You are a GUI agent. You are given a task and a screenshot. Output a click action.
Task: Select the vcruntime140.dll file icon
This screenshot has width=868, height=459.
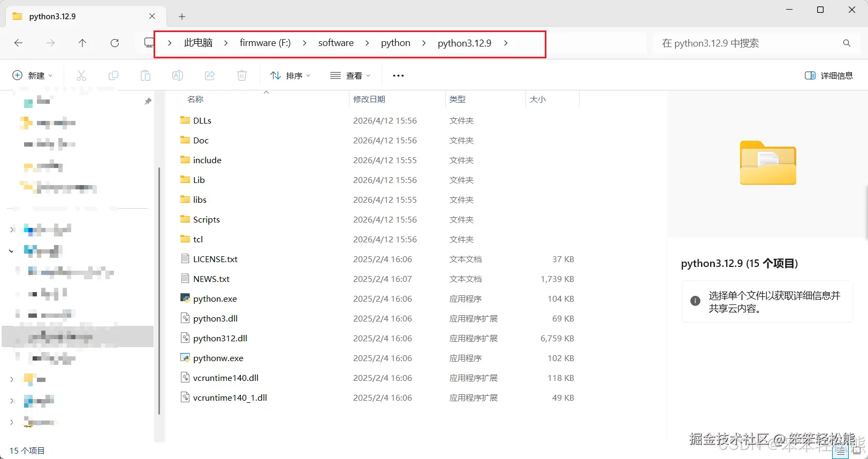(x=185, y=377)
